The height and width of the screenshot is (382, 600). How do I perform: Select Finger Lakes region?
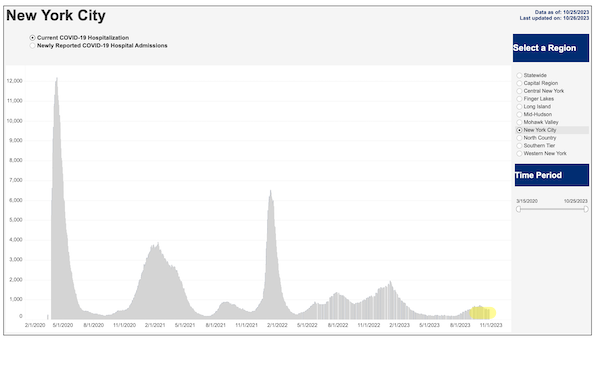click(519, 99)
